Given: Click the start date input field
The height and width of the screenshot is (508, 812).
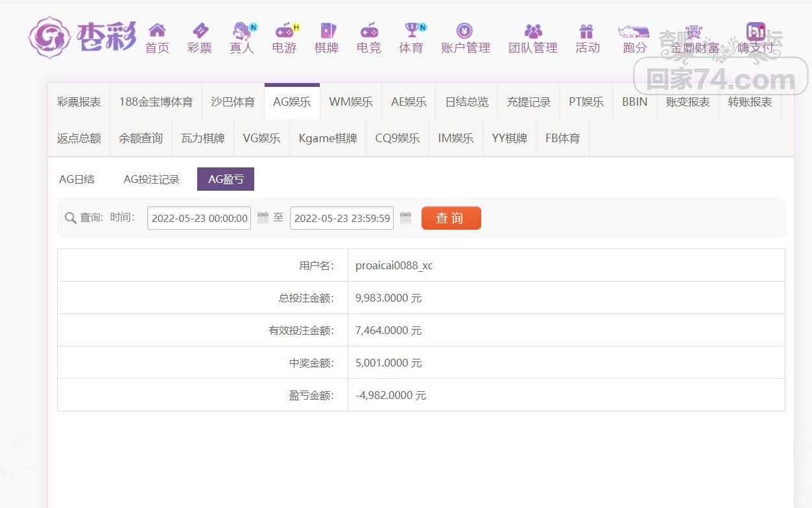Looking at the screenshot, I should point(199,219).
